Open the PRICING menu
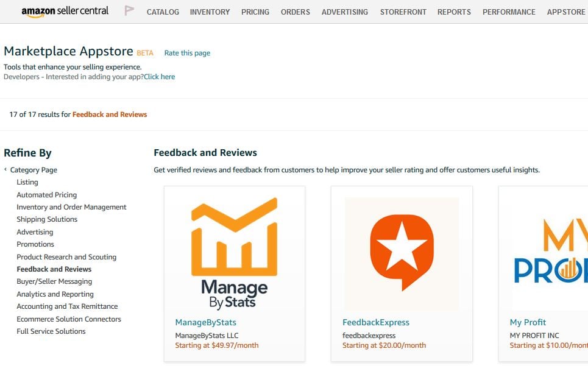Screen dimensions: 588x377 point(255,12)
